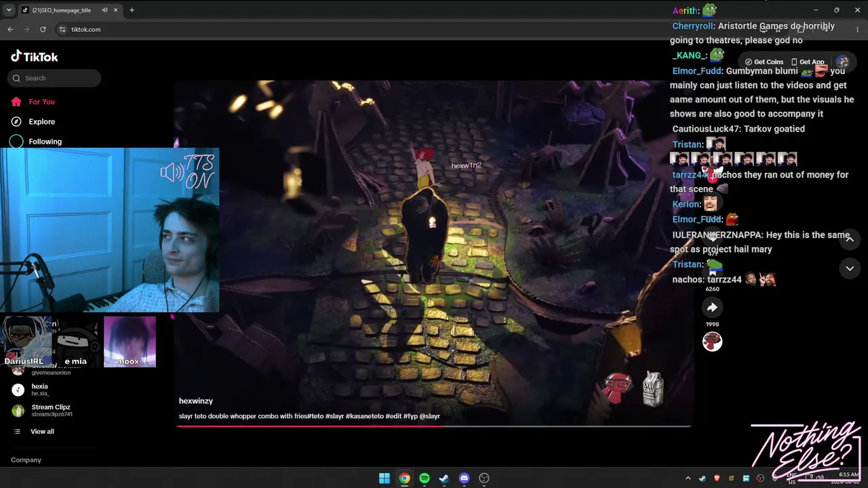Click the #kasaneteto hashtag in the caption

click(365, 416)
